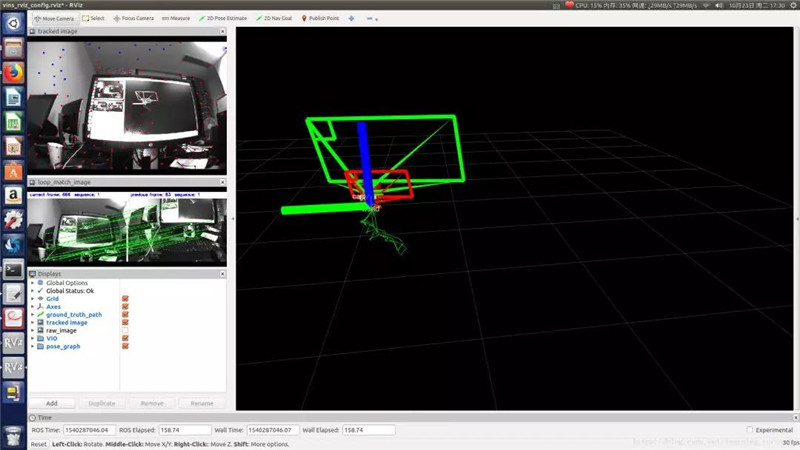Screen dimensions: 800x450
Task: Expand the VIO display group
Action: [x=32, y=338]
